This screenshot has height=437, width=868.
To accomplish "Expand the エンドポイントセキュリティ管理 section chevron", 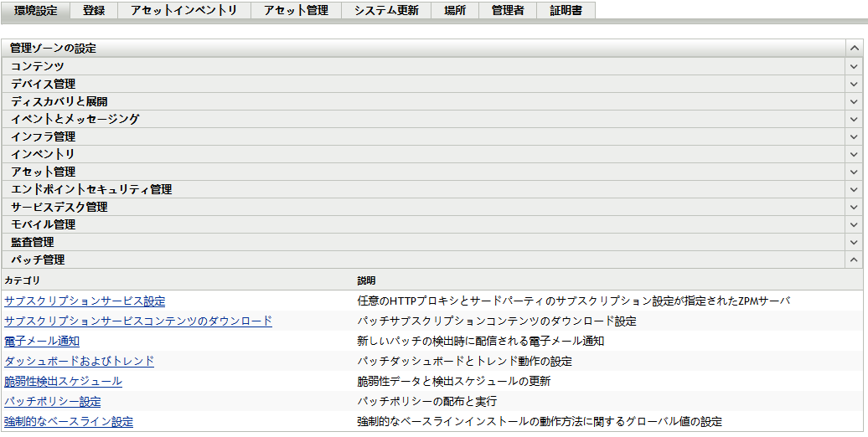I will coord(854,189).
